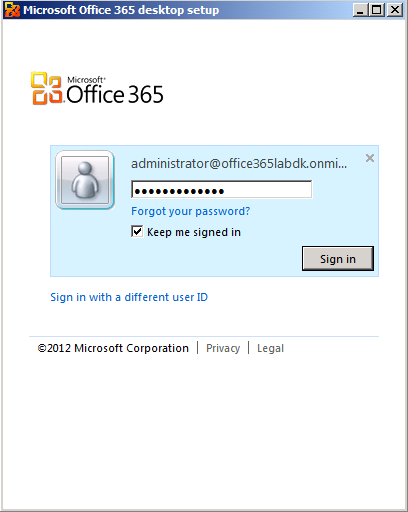Open the Privacy link in footer
408x512 pixels.
click(223, 348)
